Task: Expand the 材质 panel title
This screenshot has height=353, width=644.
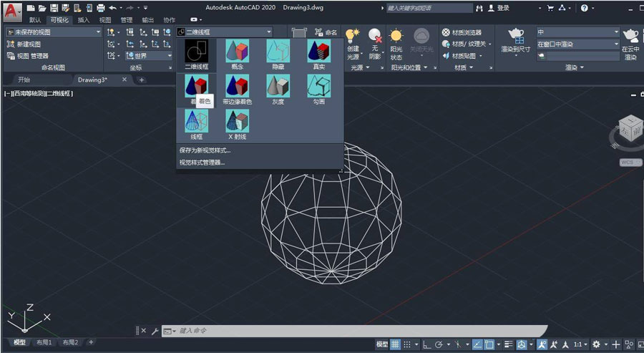Action: point(464,67)
